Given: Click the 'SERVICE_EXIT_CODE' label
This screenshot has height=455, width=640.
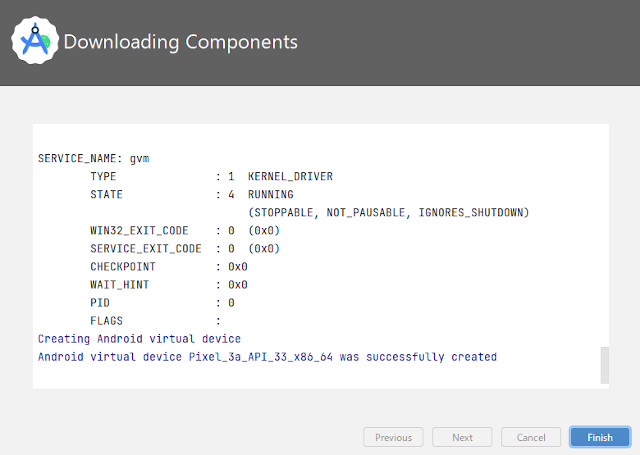Looking at the screenshot, I should (x=146, y=249).
